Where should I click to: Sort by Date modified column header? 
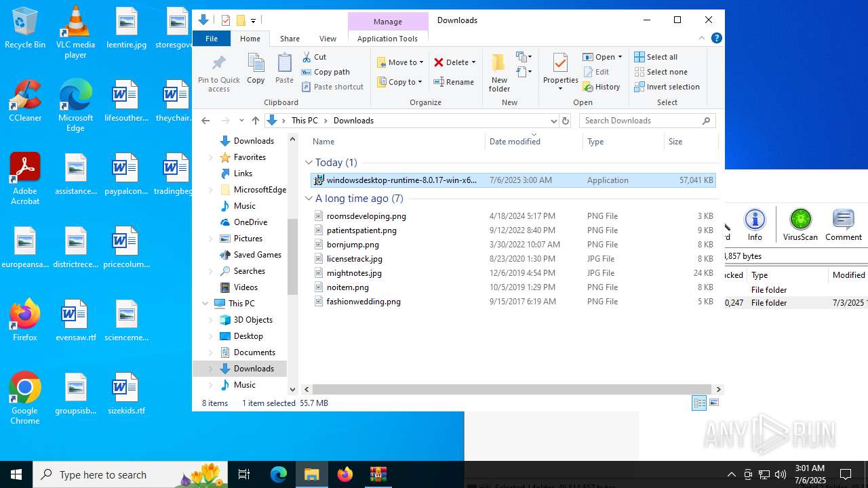tap(534, 142)
